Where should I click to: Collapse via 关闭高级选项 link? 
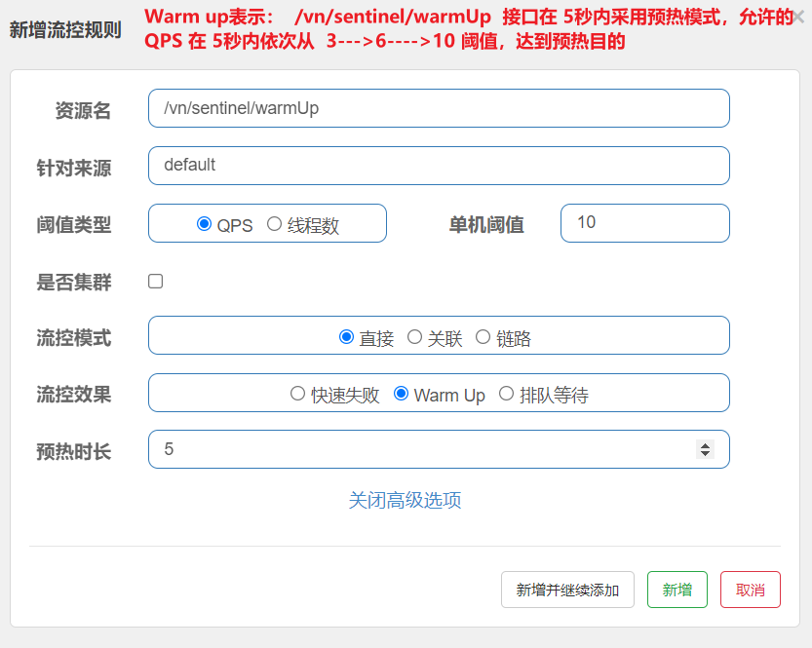405,500
